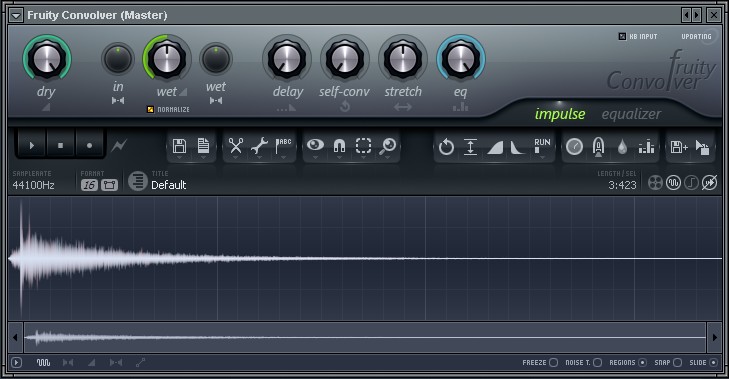Click the large wet level knob
The width and height of the screenshot is (729, 379).
coord(166,59)
